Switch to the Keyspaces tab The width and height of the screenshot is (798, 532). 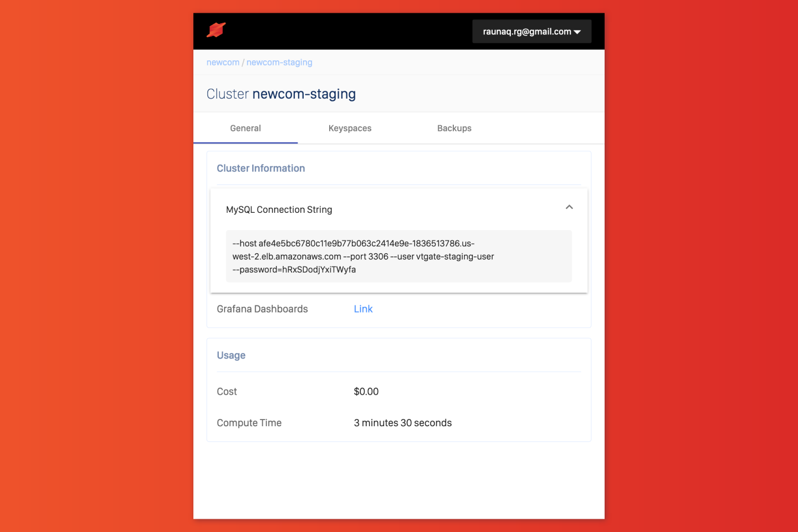click(350, 128)
